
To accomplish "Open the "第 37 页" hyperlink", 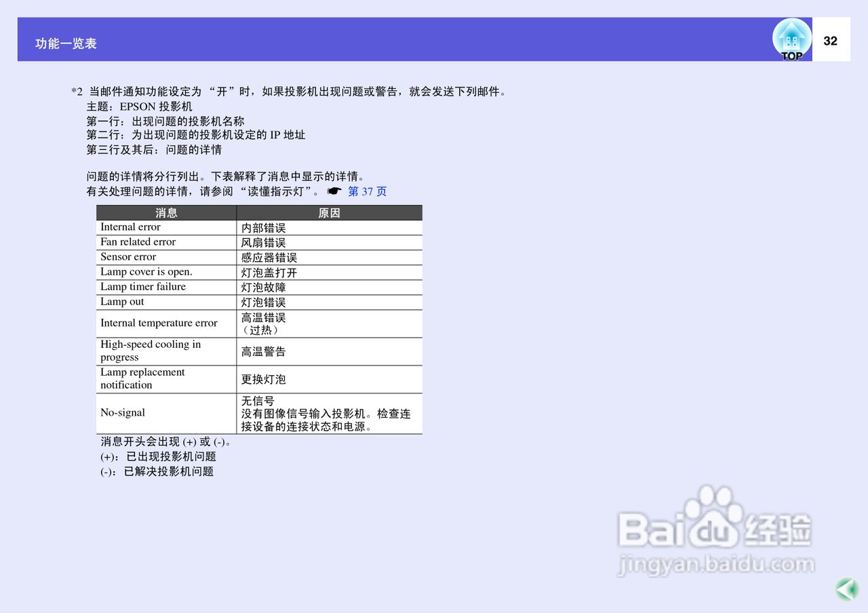I will 367,191.
